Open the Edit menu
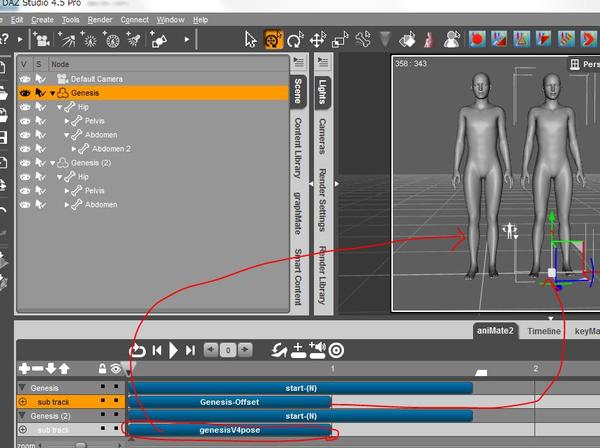Viewport: 600px width, 448px height. pyautogui.click(x=17, y=20)
